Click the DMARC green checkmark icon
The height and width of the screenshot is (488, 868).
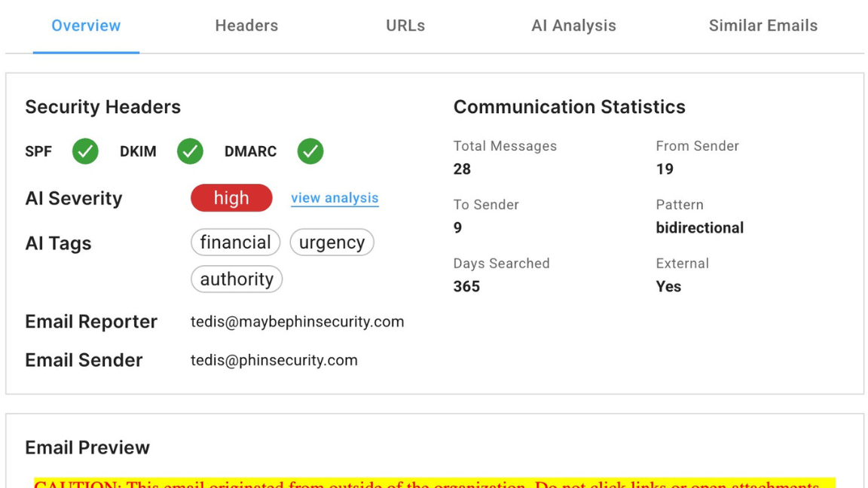click(310, 151)
